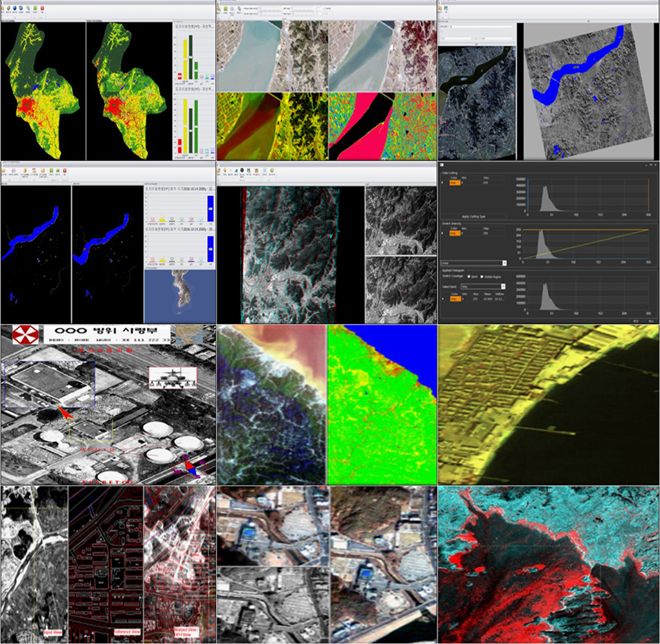
Task: Expand the Gray row arrow under Data Cutting
Action: 442,182
